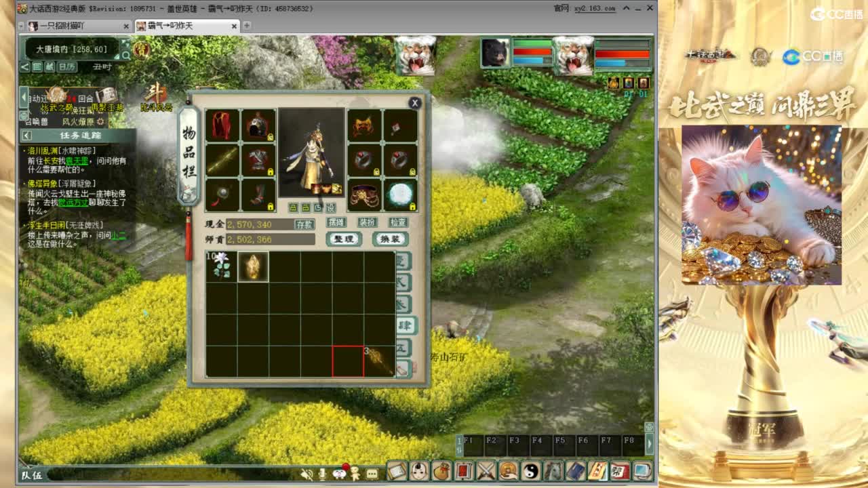
Task: Toggle the microphone voice icon
Action: pyautogui.click(x=323, y=474)
